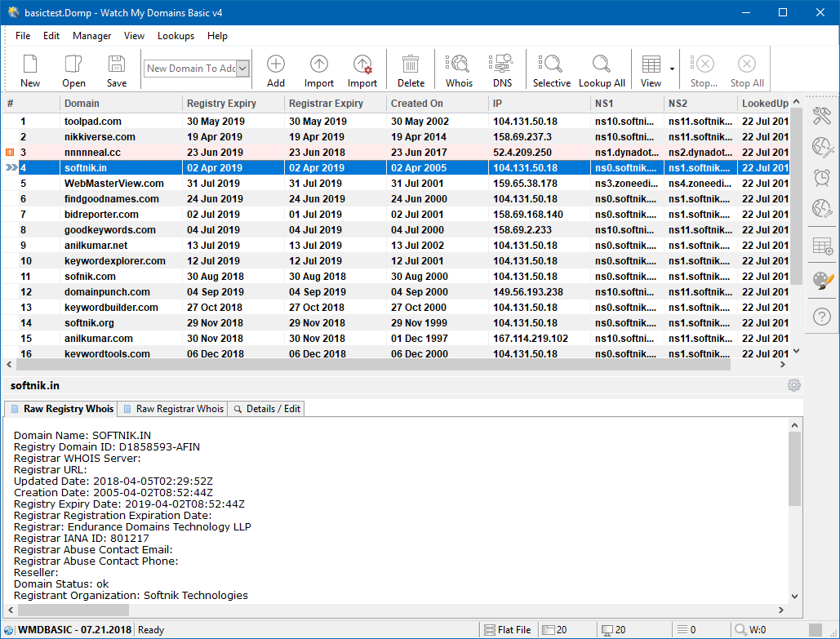Click the Import icon with red gear

(x=362, y=64)
